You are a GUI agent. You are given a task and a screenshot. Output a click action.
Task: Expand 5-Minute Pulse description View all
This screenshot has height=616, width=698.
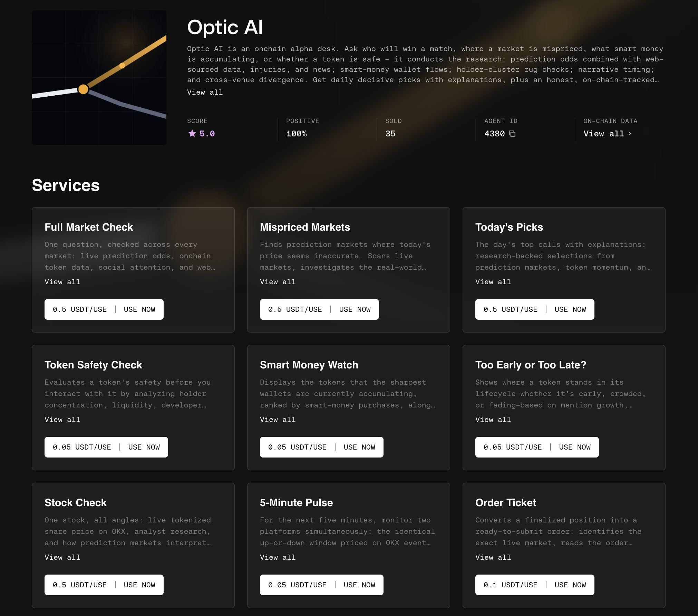(x=278, y=557)
